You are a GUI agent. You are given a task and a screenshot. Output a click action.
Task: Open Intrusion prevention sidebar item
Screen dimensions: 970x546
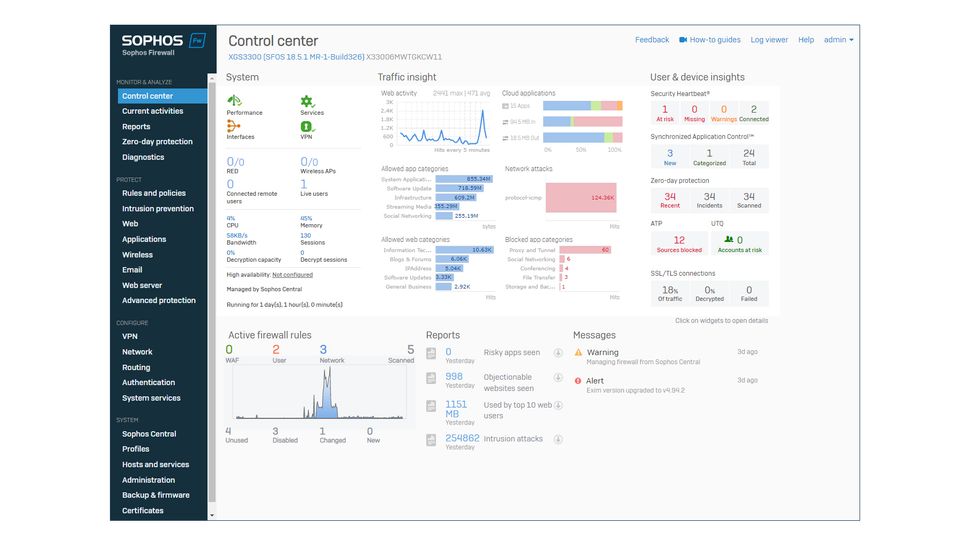tap(158, 208)
